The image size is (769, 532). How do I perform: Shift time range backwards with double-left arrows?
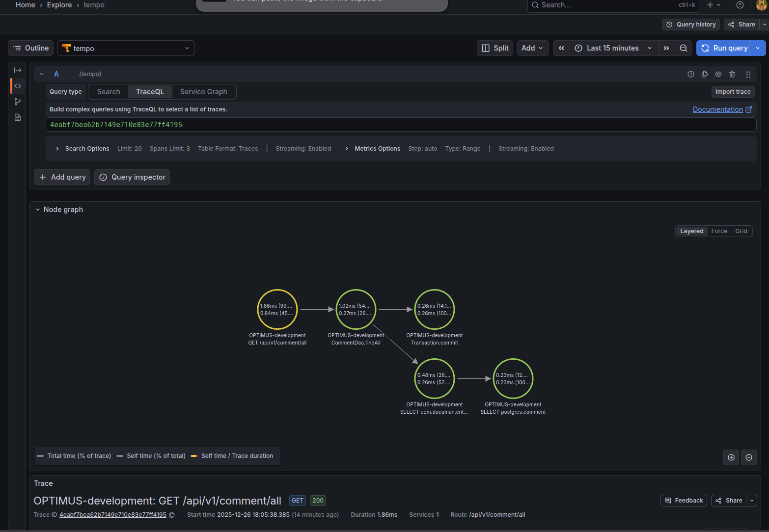[x=561, y=48]
